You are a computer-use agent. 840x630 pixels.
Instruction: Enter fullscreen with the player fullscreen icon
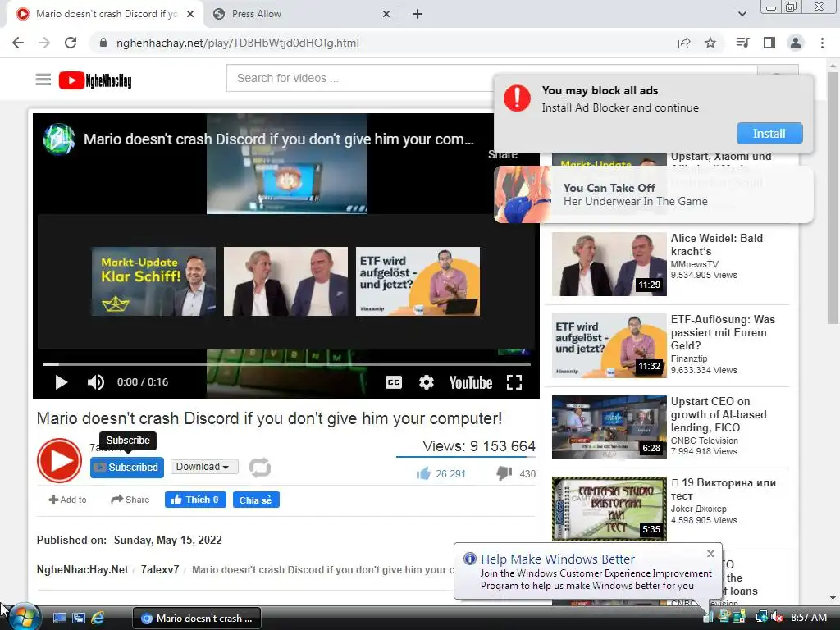(x=514, y=382)
